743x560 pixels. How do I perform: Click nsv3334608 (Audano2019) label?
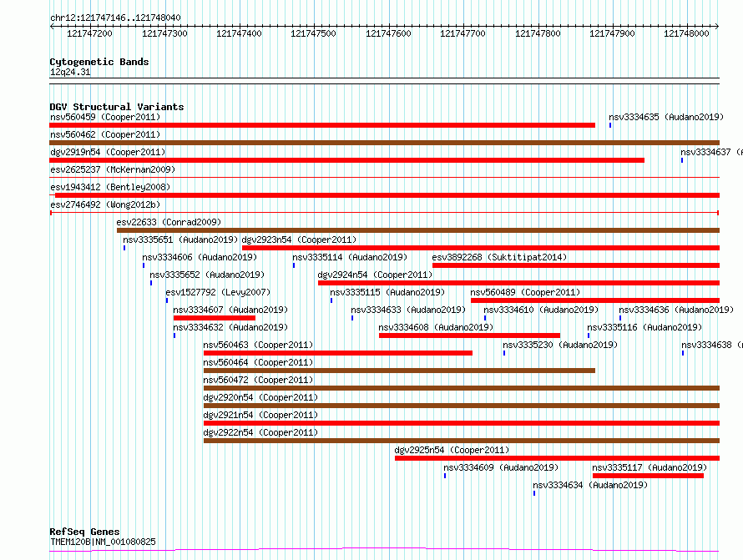coord(436,327)
